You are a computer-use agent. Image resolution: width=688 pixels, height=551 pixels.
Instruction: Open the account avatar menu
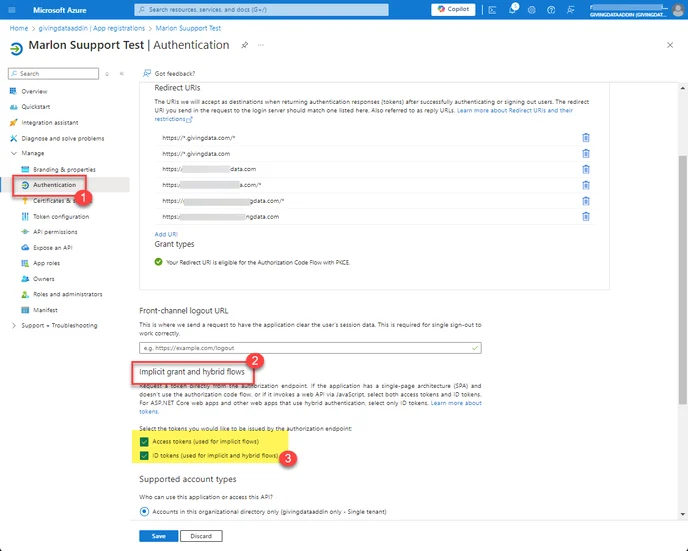click(x=677, y=10)
